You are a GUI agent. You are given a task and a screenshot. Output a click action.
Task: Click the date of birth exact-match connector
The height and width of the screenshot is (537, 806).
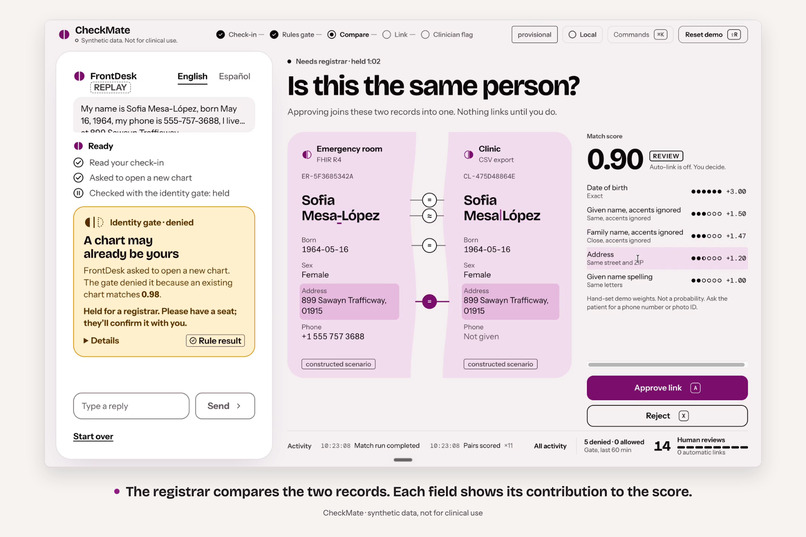click(x=429, y=246)
